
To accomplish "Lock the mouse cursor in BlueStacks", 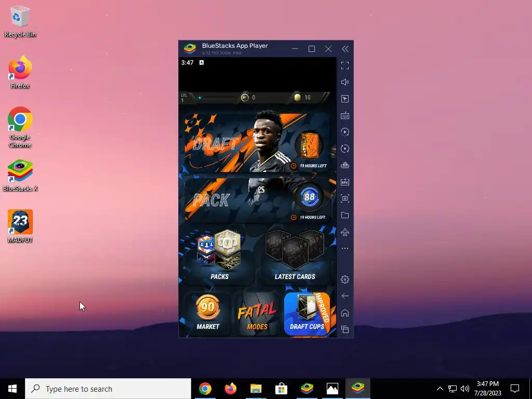I will (x=345, y=99).
